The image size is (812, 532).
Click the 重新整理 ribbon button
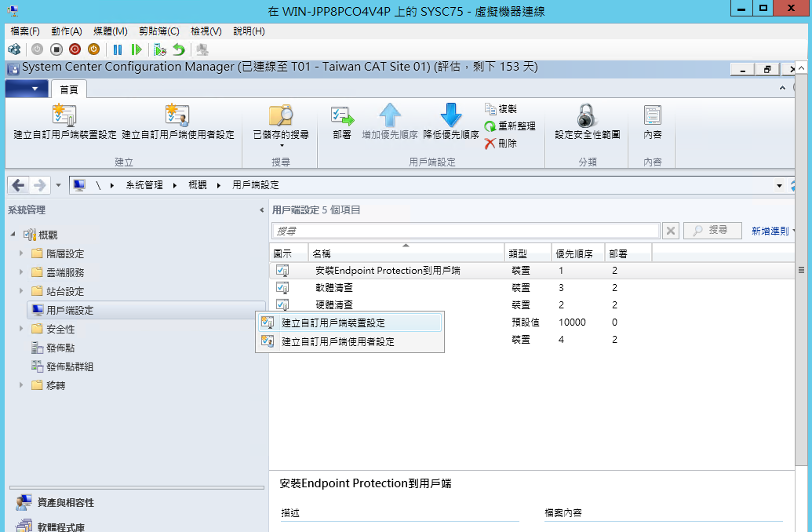[510, 126]
